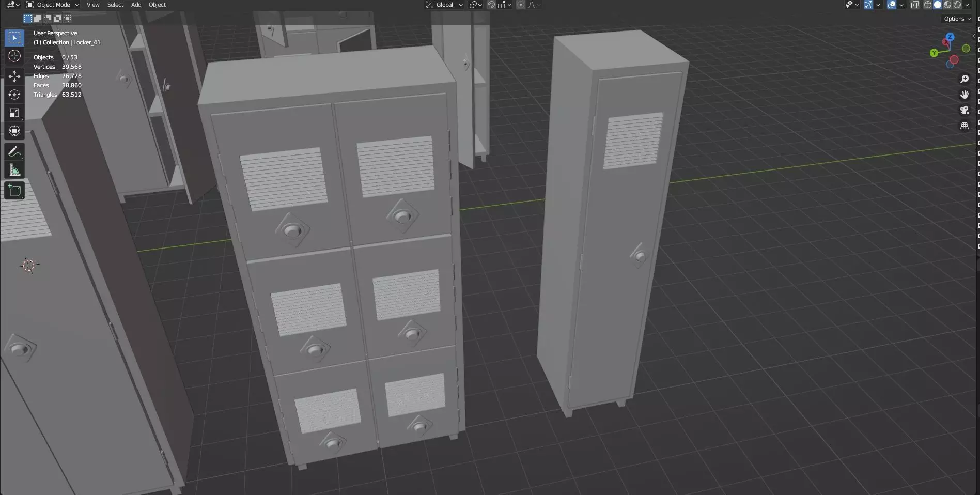This screenshot has width=980, height=495.
Task: Open the Add menu
Action: (136, 5)
